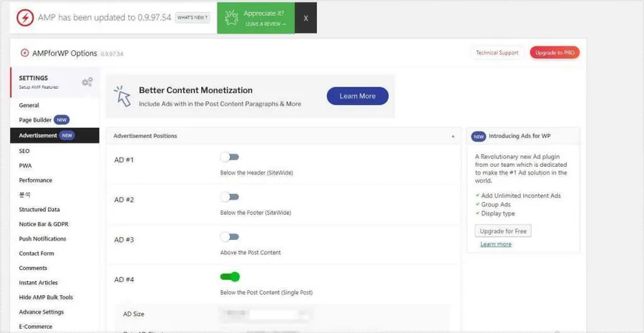Viewport: 644px width, 333px height.
Task: Collapse the Advertisement Positions section arrow
Action: pyautogui.click(x=453, y=136)
